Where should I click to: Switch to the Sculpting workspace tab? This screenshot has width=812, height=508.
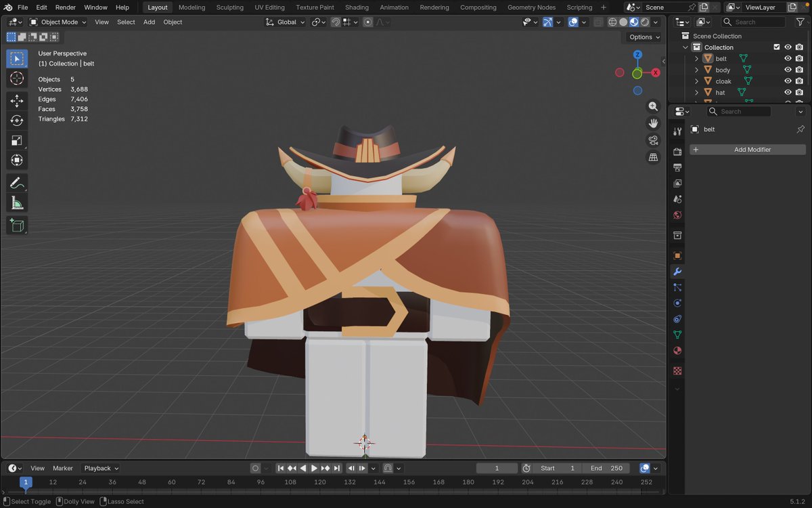click(230, 7)
